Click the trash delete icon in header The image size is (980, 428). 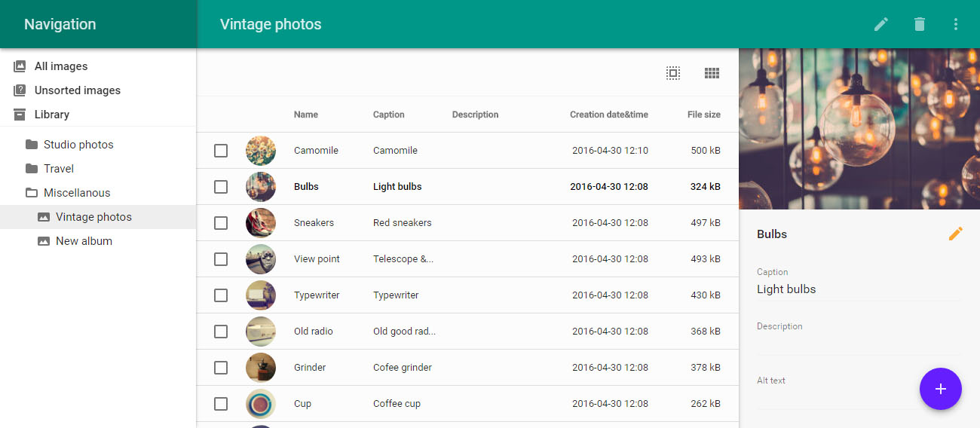tap(919, 24)
